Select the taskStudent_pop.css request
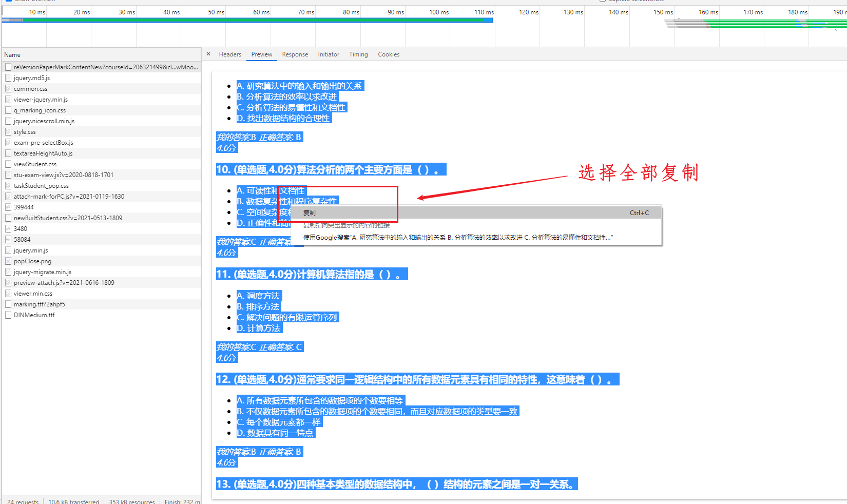Viewport: 847px width, 504px height. pyautogui.click(x=101, y=186)
